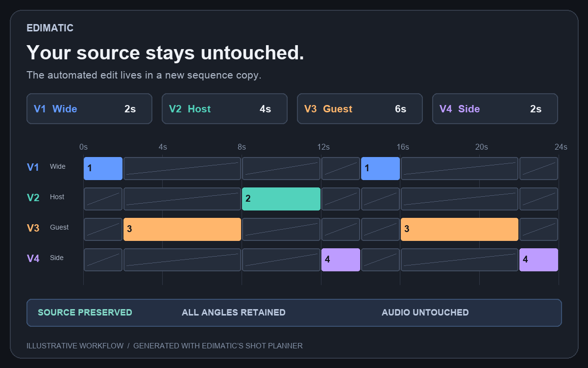Screen dimensions: 588x368
Task: Click the first blue clip on V1 track
Action: pyautogui.click(x=103, y=169)
